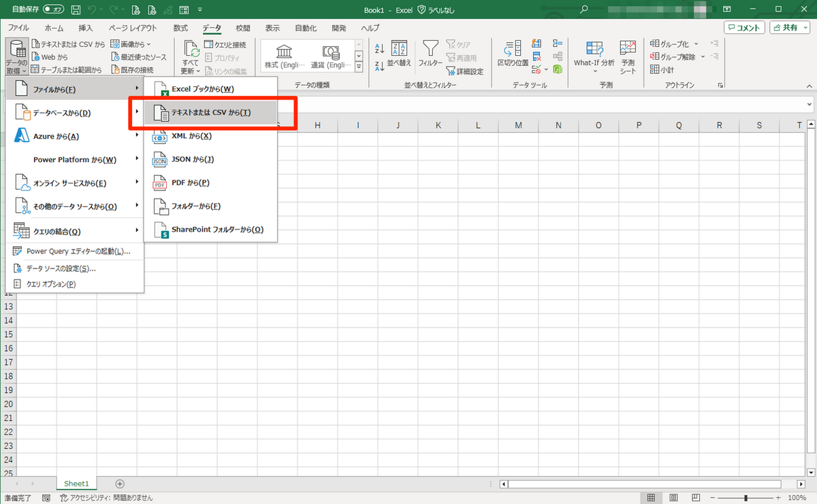
Task: Open the グループ化 dropdown arrow
Action: 695,44
